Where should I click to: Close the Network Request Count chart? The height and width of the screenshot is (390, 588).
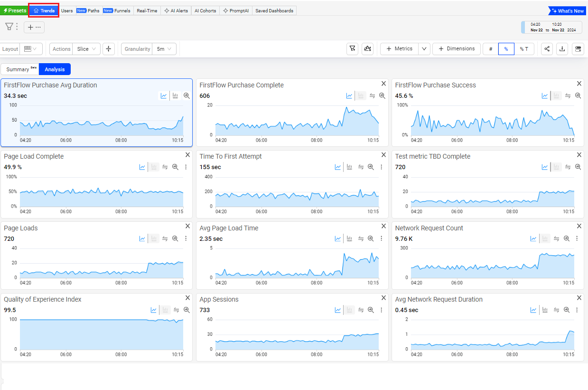[579, 226]
